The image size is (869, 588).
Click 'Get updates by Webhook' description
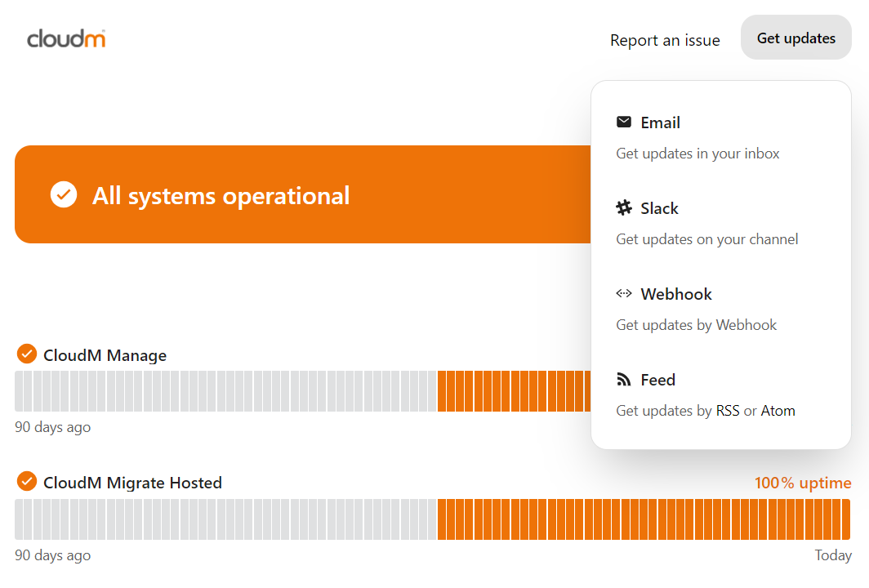696,325
